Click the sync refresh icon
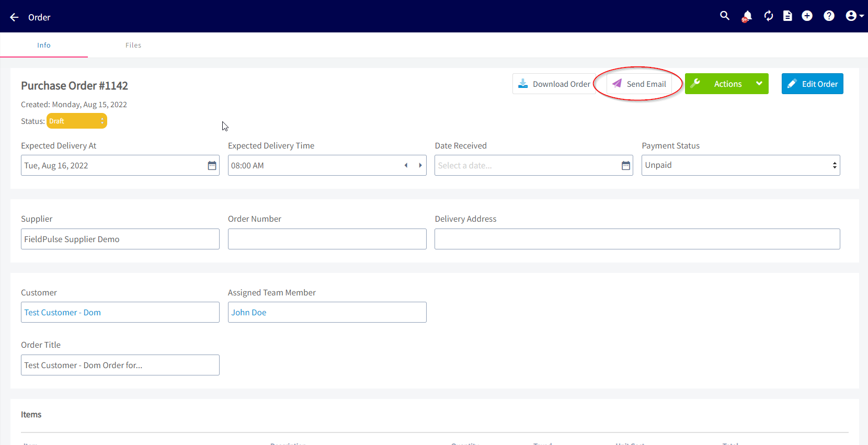This screenshot has width=868, height=445. (x=769, y=16)
